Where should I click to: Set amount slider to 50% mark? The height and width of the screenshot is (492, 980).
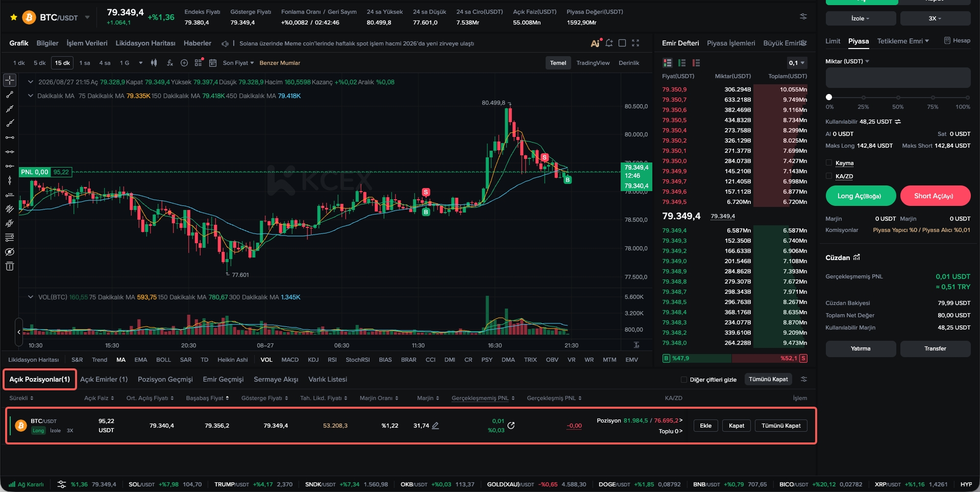click(x=898, y=97)
